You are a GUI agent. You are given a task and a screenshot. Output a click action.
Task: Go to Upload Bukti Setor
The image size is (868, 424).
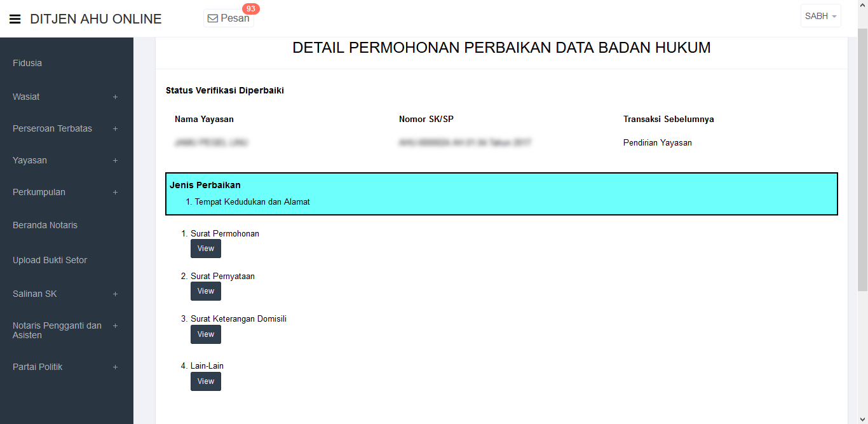coord(50,260)
